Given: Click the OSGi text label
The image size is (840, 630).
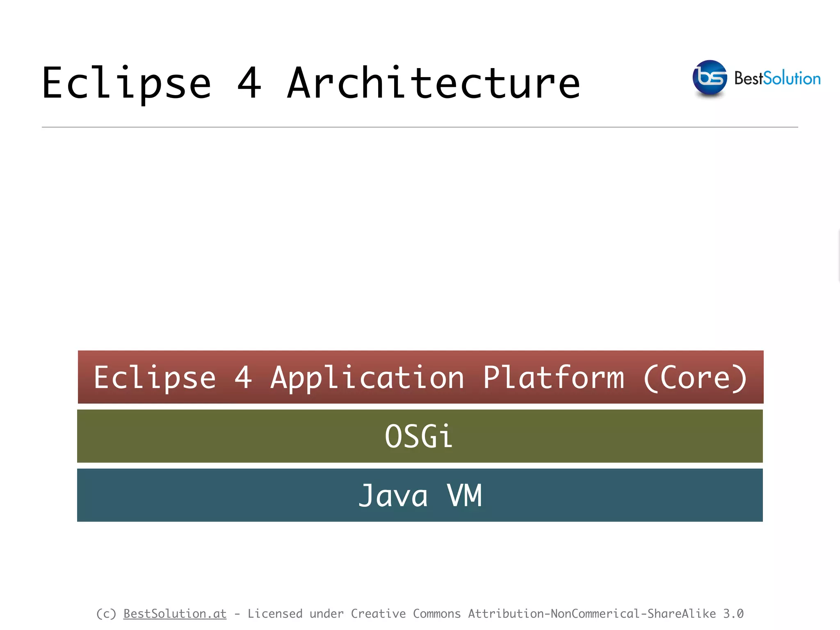Looking at the screenshot, I should tap(419, 436).
